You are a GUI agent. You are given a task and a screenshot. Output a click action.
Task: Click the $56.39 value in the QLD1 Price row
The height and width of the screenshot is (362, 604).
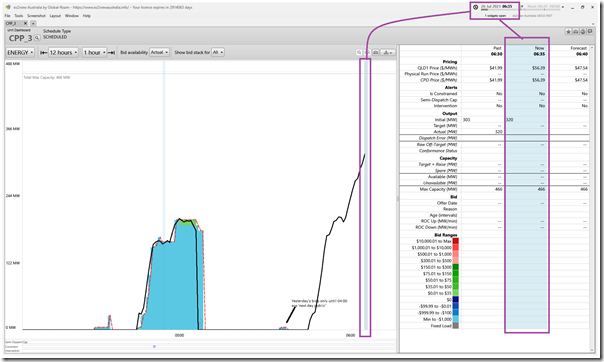pos(539,68)
